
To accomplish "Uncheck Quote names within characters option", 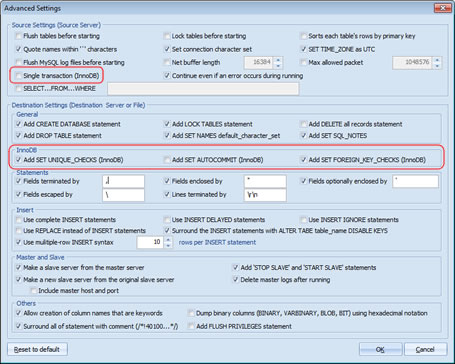I will coord(18,49).
